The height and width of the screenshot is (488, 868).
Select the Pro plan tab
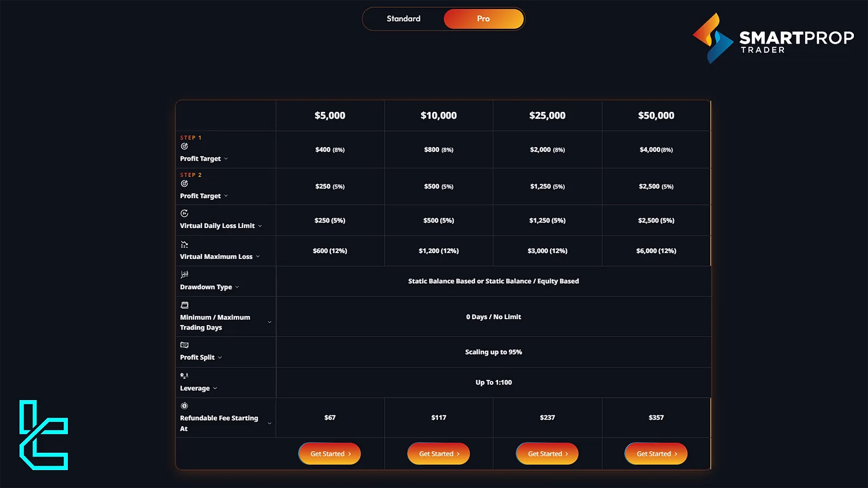(483, 18)
